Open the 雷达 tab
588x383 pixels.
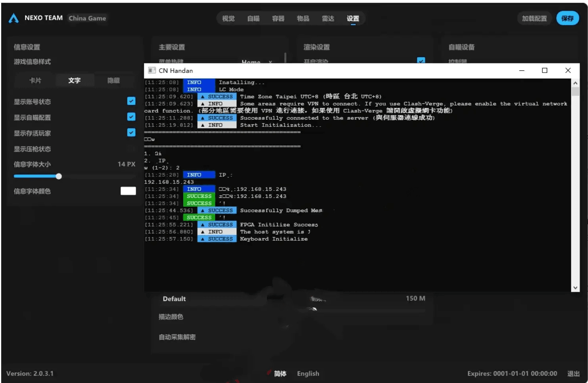coord(328,19)
